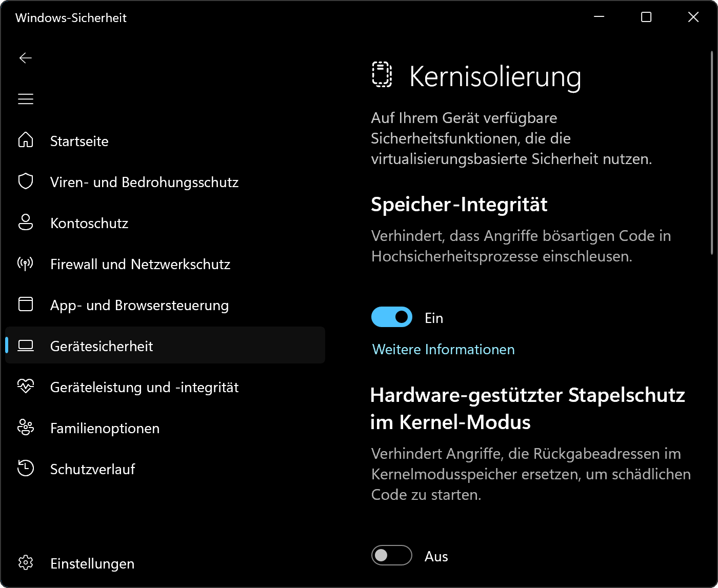Click the Gerätesicherheit laptop icon
718x588 pixels.
point(25,346)
